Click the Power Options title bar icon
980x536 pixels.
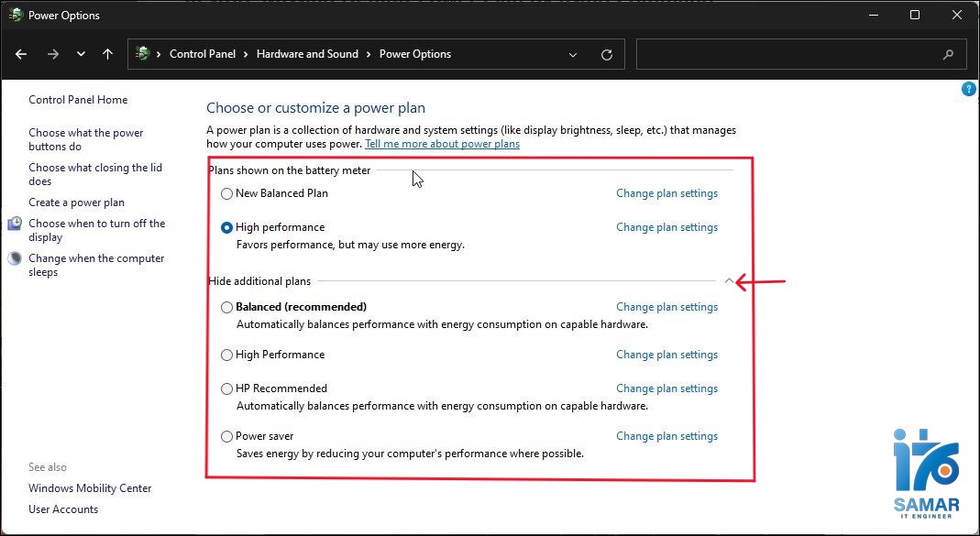[x=15, y=16]
